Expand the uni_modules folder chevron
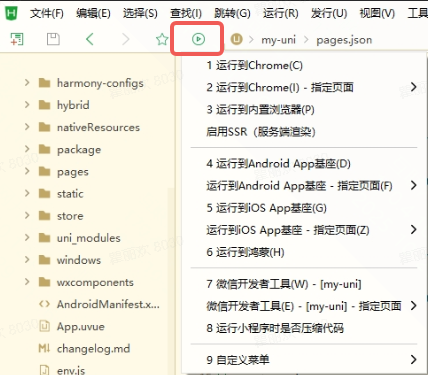 point(27,237)
